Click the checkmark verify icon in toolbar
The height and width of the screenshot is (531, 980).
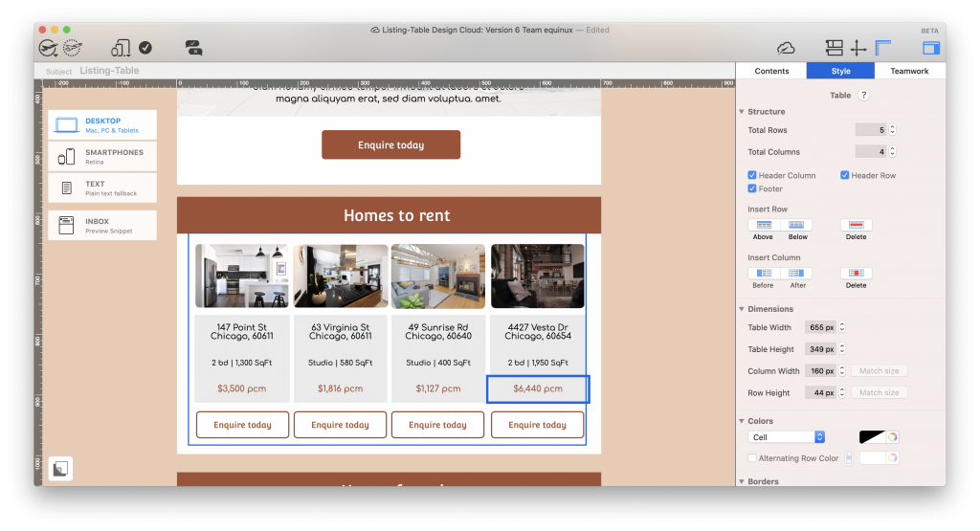pos(145,48)
